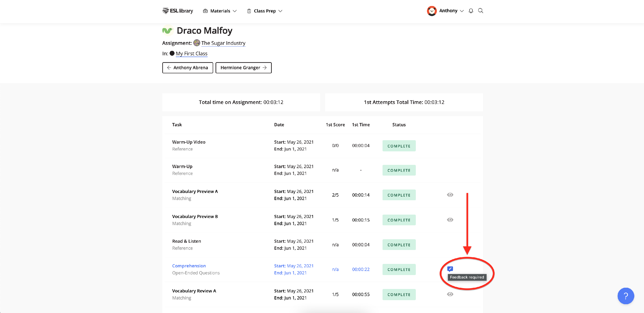Image resolution: width=644 pixels, height=313 pixels.
Task: Open the Anthony account dropdown chevron
Action: click(x=462, y=11)
